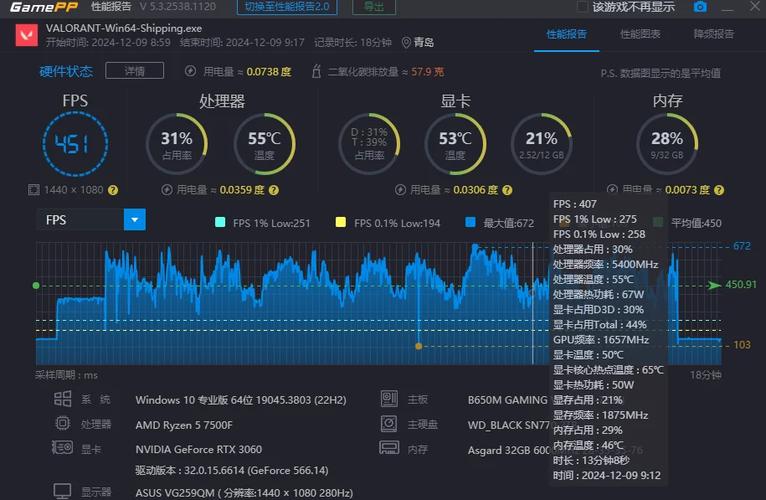Click the FPS 0.1% Low yellow swatch
Screen dimensions: 766x500
click(x=340, y=223)
